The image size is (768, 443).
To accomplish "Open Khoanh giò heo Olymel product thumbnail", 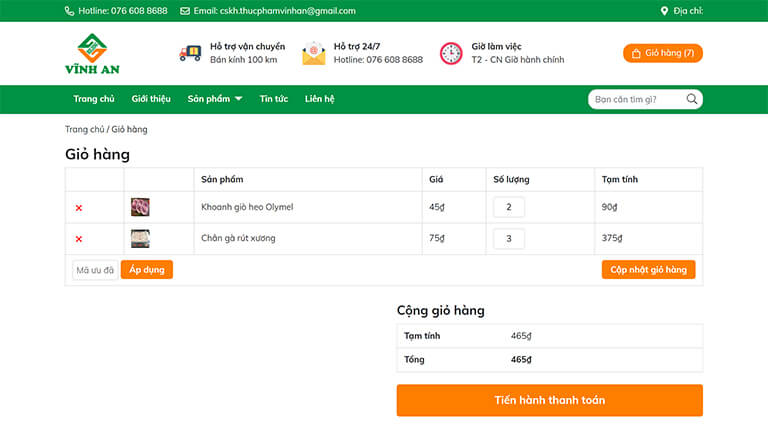I will [140, 207].
